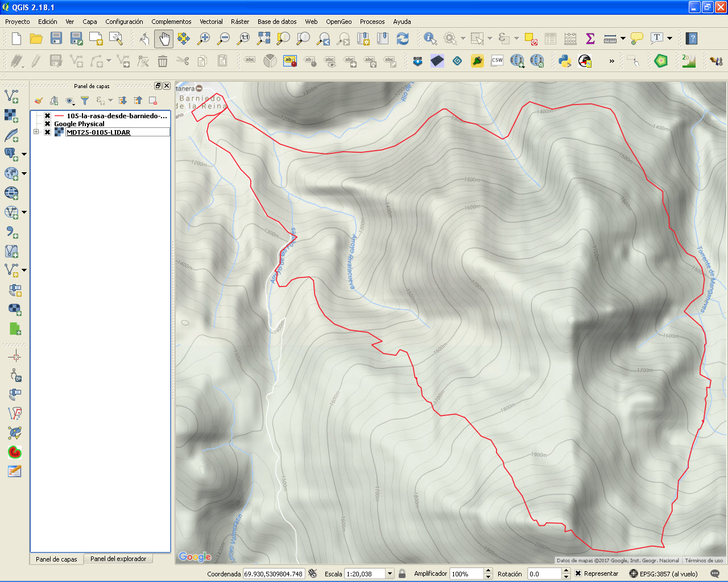Select the Identify Features tool
This screenshot has height=582, width=728.
pos(431,39)
